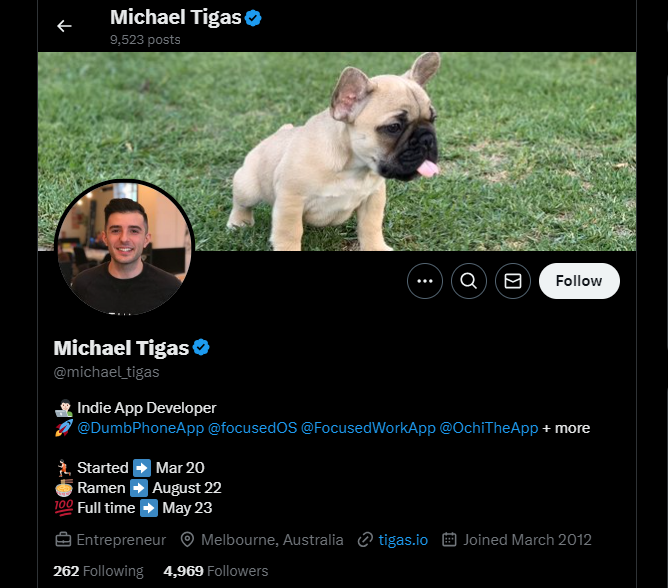Viewport: 668px width, 588px height.
Task: Click the calendar icon next to Joined date
Action: (449, 540)
